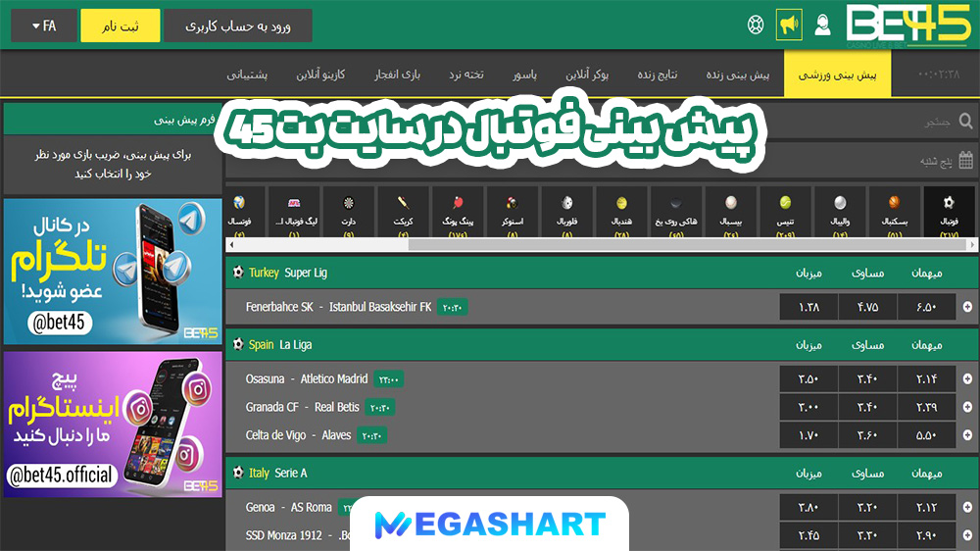980x551 pixels.
Task: Click the Istanbul Basaksehir FK team name
Action: coord(380,307)
